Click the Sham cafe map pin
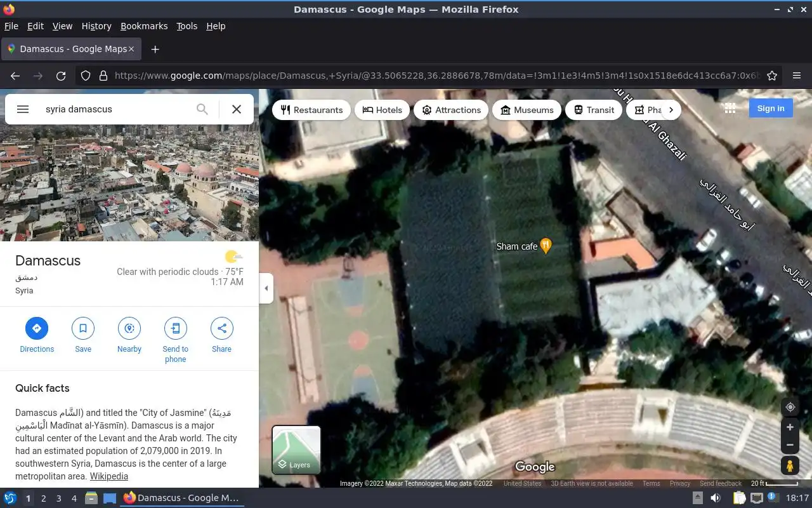Screen dimensions: 812x508 point(546,246)
